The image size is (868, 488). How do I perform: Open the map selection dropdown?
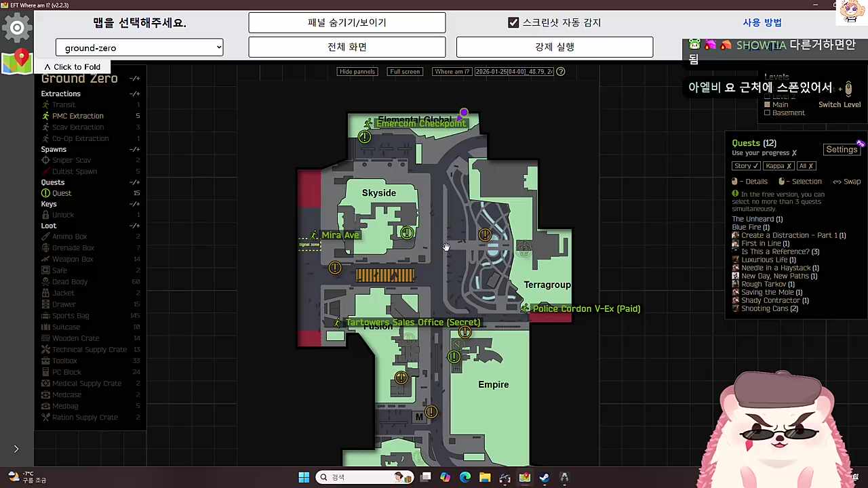[x=140, y=47]
